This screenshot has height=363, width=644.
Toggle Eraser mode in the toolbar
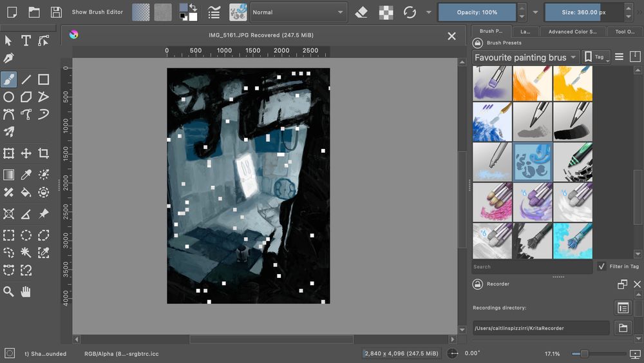(361, 12)
